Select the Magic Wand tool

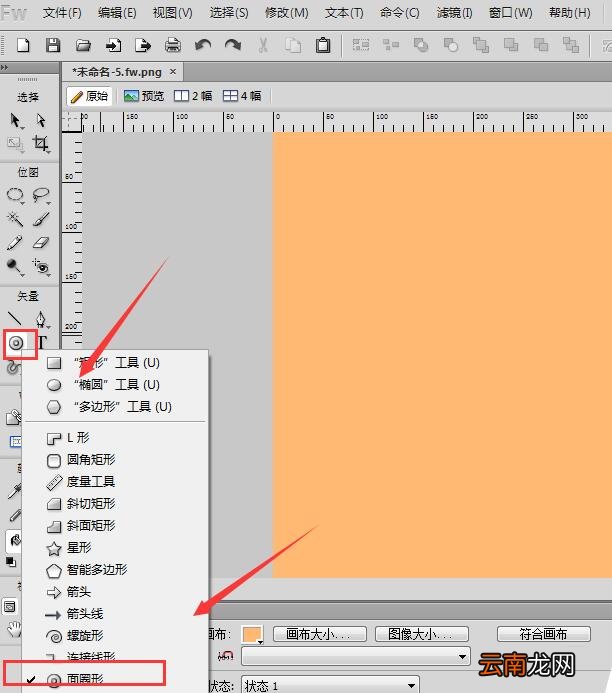[x=15, y=218]
